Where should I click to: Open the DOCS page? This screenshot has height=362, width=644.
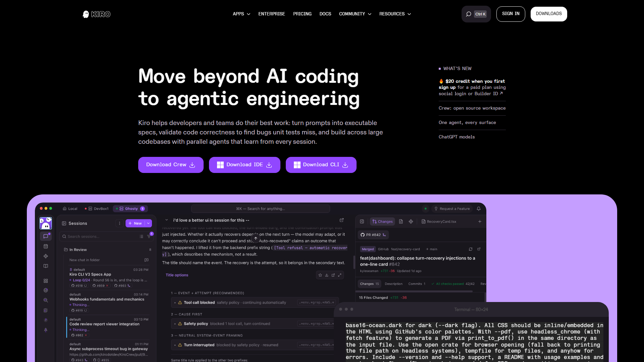(x=325, y=14)
